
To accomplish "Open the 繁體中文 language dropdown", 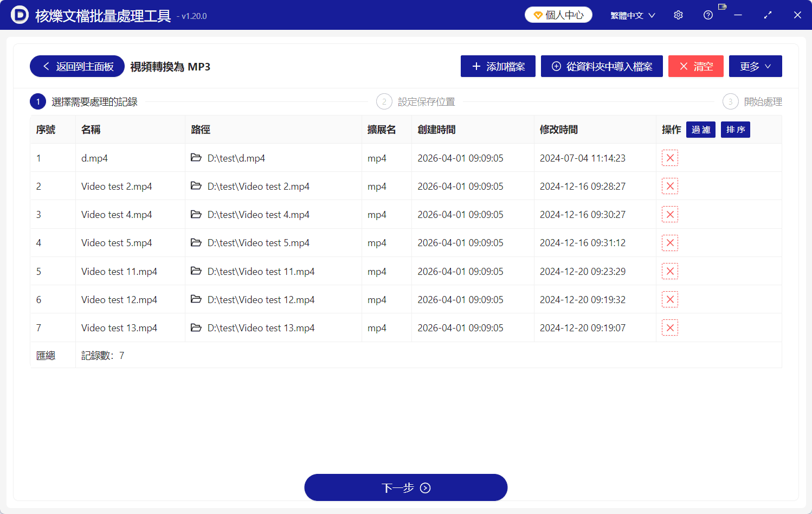I will tap(632, 15).
